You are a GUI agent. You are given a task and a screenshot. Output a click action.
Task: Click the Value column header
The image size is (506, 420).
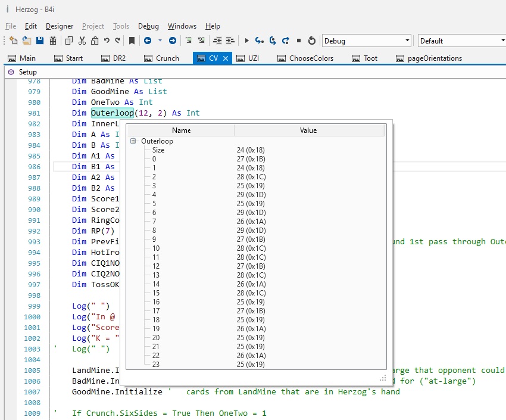click(308, 130)
